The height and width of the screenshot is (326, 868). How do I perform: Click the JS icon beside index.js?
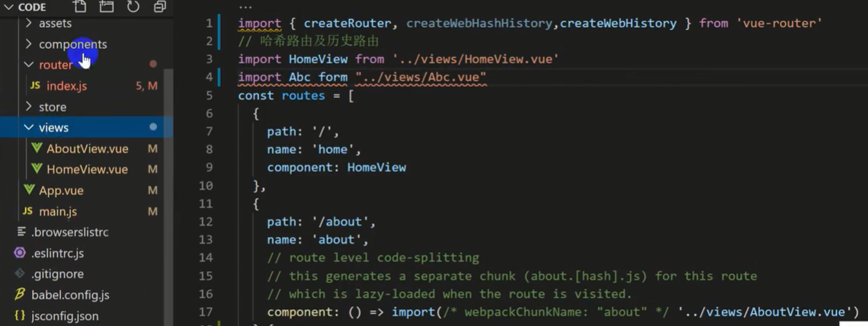35,86
